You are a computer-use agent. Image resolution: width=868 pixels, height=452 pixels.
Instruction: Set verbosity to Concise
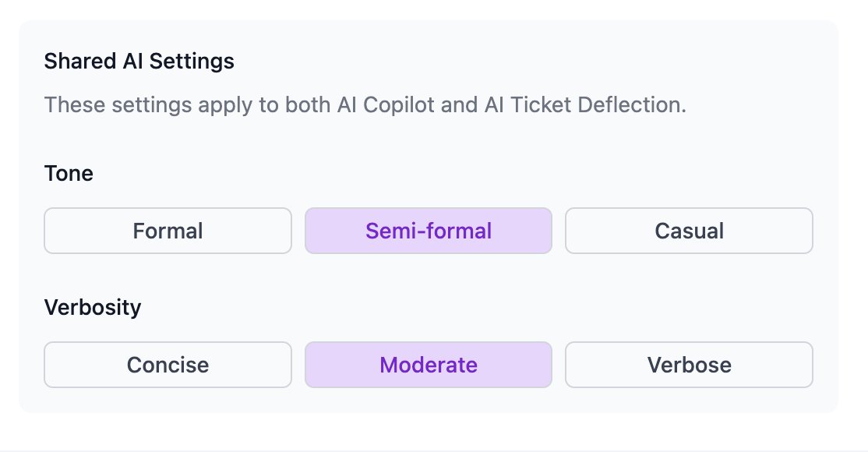pyautogui.click(x=168, y=365)
